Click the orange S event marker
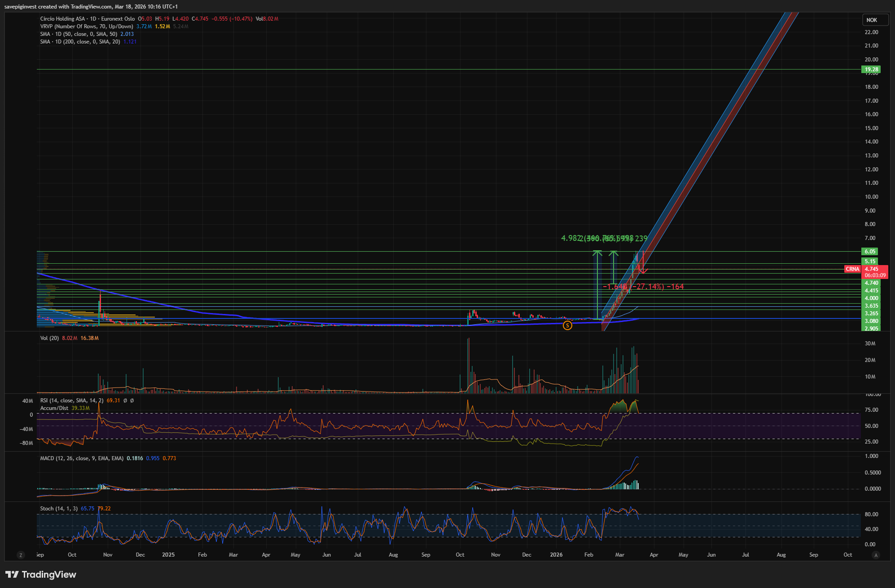The image size is (895, 588). (567, 326)
